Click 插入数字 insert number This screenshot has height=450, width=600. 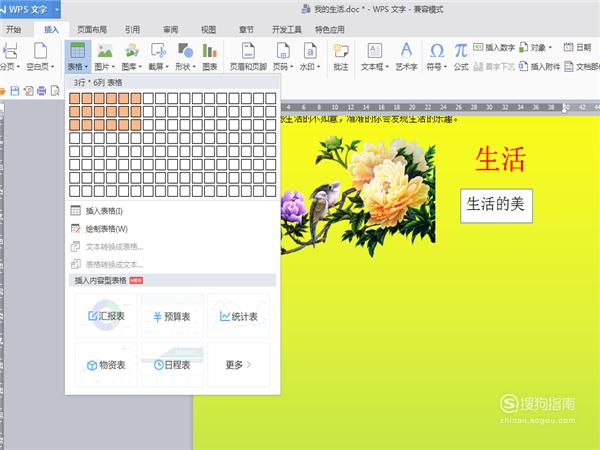click(494, 47)
